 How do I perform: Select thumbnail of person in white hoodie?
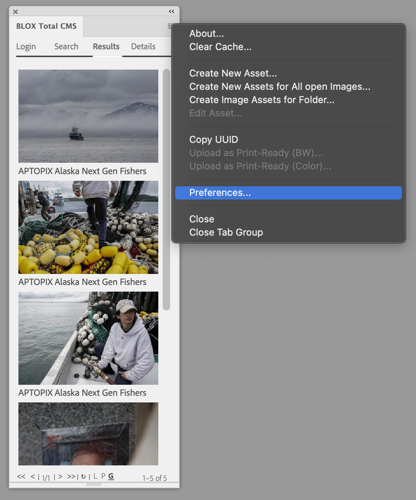point(88,338)
